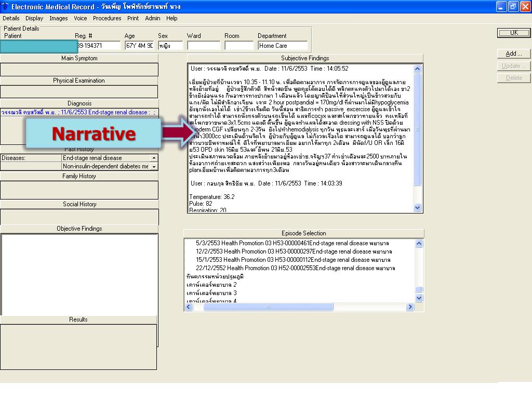
Task: Click the Sex input field
Action: click(x=170, y=46)
